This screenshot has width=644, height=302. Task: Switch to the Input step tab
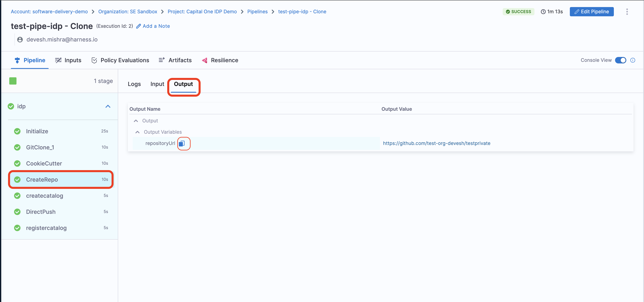(x=157, y=84)
